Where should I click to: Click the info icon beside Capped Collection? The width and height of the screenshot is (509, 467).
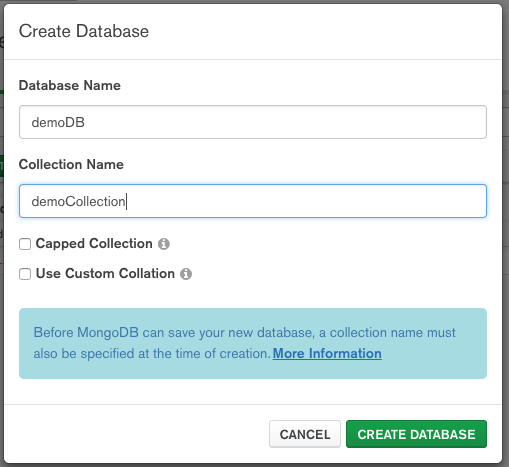tap(164, 244)
